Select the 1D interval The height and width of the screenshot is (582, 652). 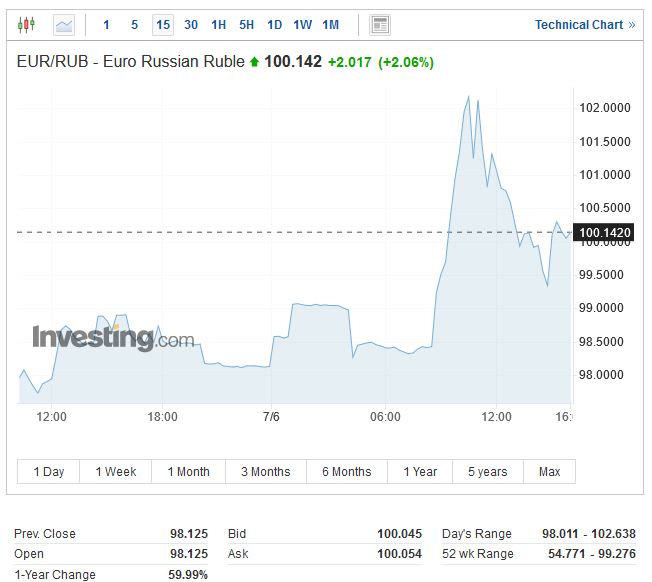point(274,24)
